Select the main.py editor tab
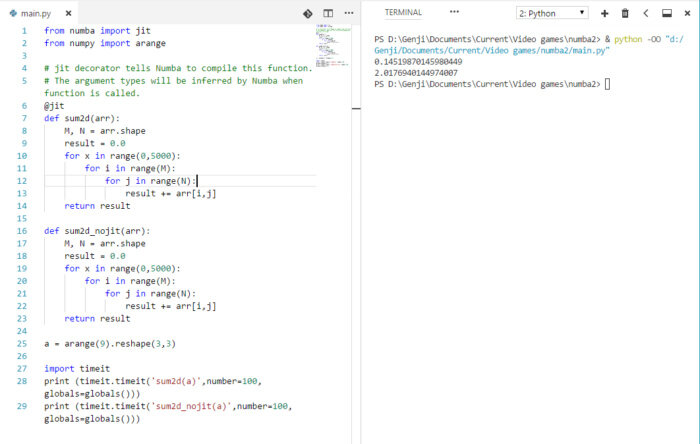The width and height of the screenshot is (700, 444). [x=39, y=13]
